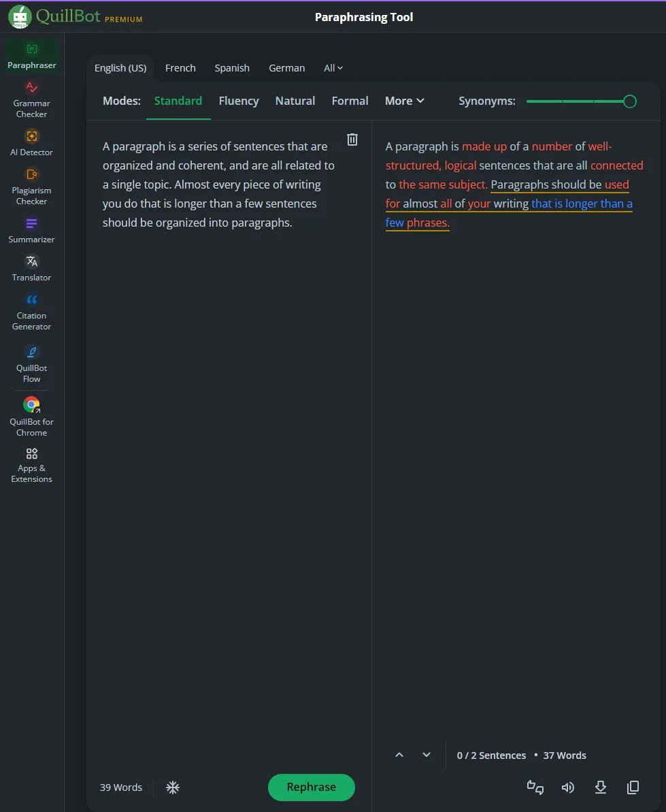Open the Translator tool
The width and height of the screenshot is (666, 812).
(x=31, y=268)
